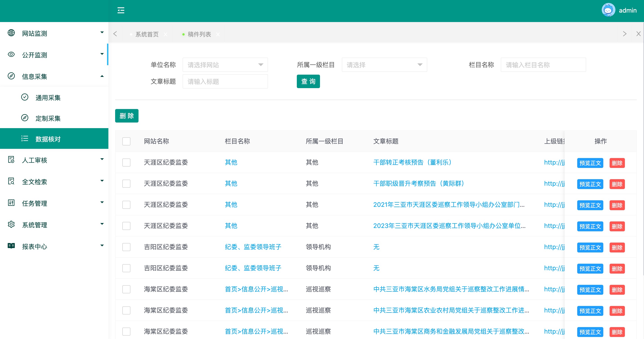Focus the 栏目名称 input field
This screenshot has width=644, height=339.
point(543,65)
